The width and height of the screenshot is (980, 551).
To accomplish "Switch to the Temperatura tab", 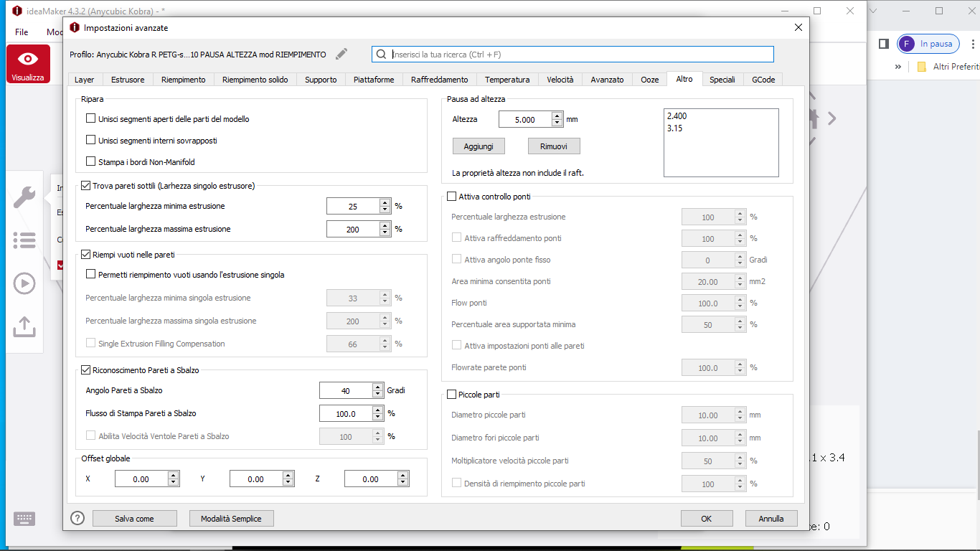I will (x=507, y=80).
